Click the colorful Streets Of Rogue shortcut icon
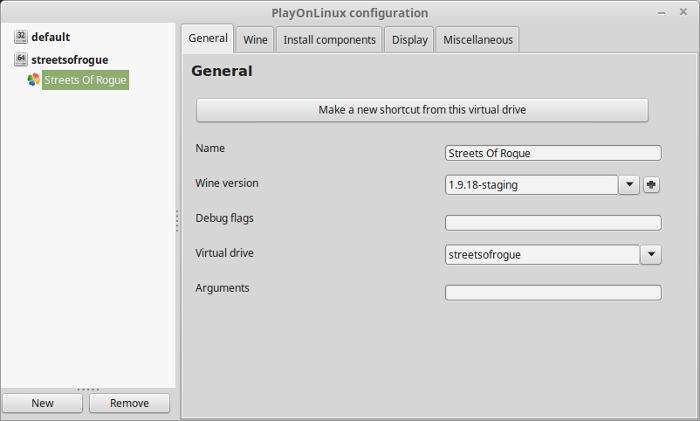700x421 pixels. click(33, 80)
